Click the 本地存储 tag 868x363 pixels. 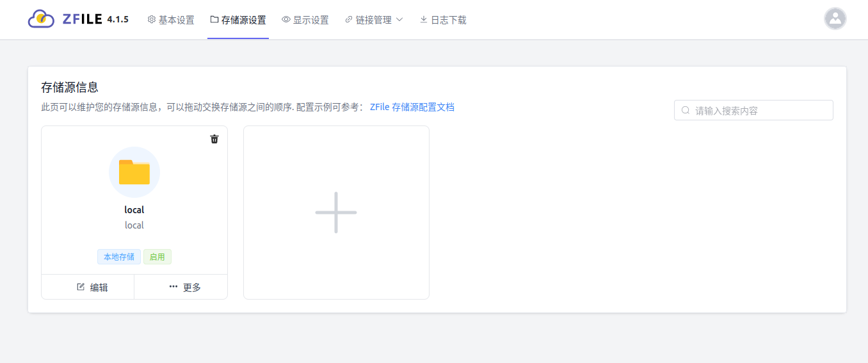point(119,257)
